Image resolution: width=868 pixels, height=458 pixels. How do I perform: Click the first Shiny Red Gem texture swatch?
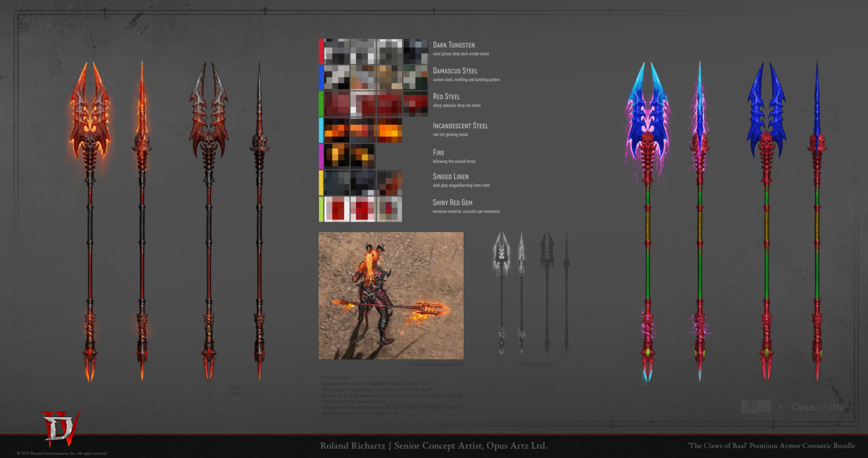pos(337,209)
